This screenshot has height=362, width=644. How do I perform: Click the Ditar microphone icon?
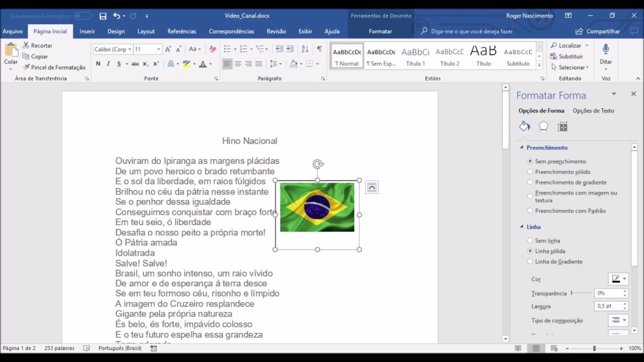click(x=606, y=49)
